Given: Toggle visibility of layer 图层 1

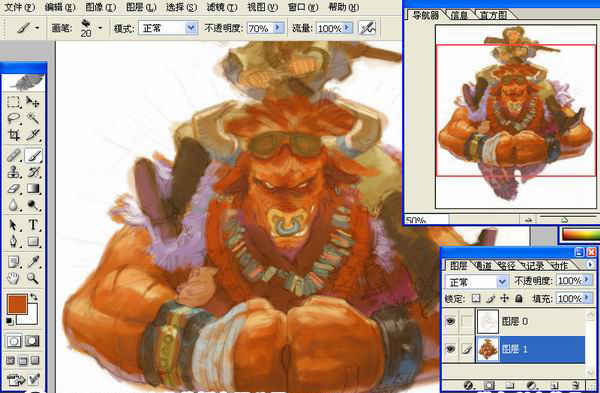Looking at the screenshot, I should (x=450, y=349).
